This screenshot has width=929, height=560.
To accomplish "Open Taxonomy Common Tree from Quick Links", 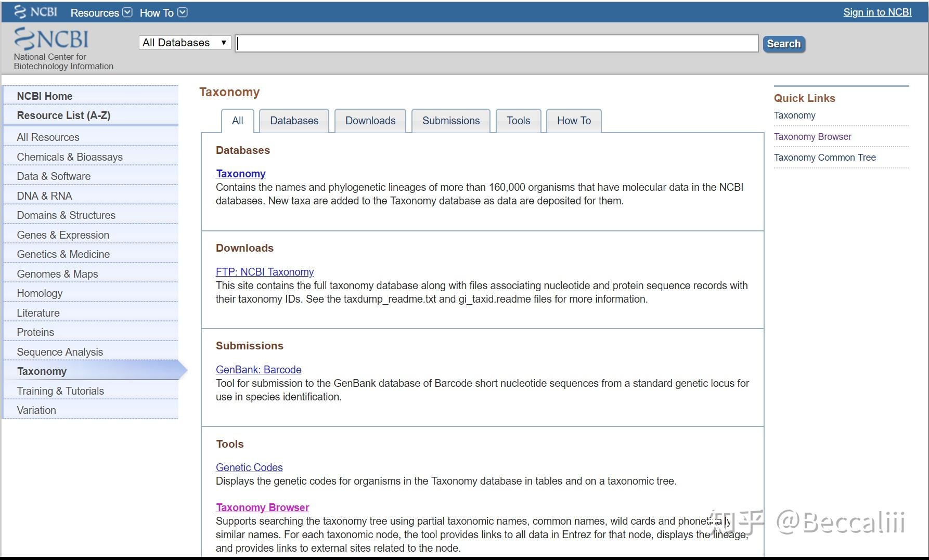I will click(824, 157).
